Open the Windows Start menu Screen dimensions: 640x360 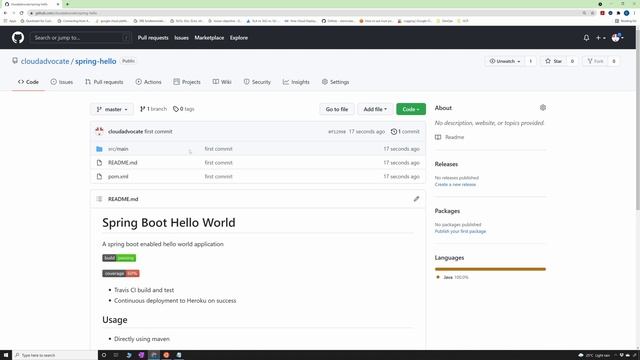point(6,355)
